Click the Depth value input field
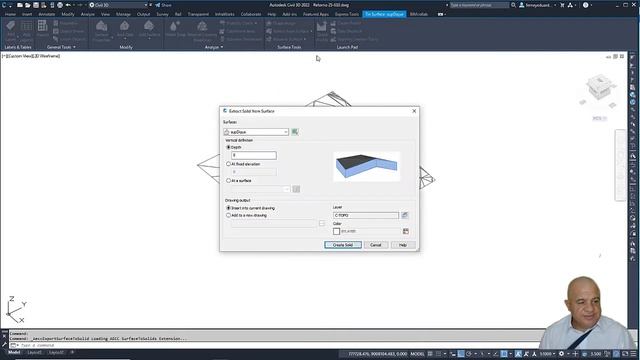This screenshot has height=360, width=640. pyautogui.click(x=253, y=155)
